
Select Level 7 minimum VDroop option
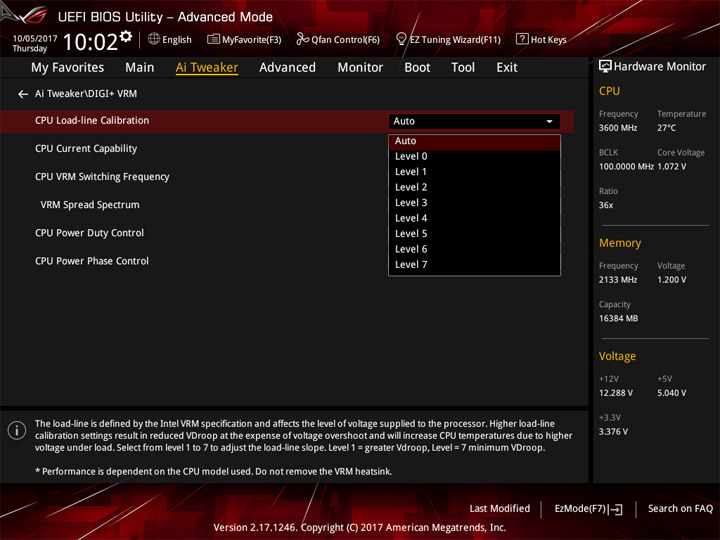point(474,265)
